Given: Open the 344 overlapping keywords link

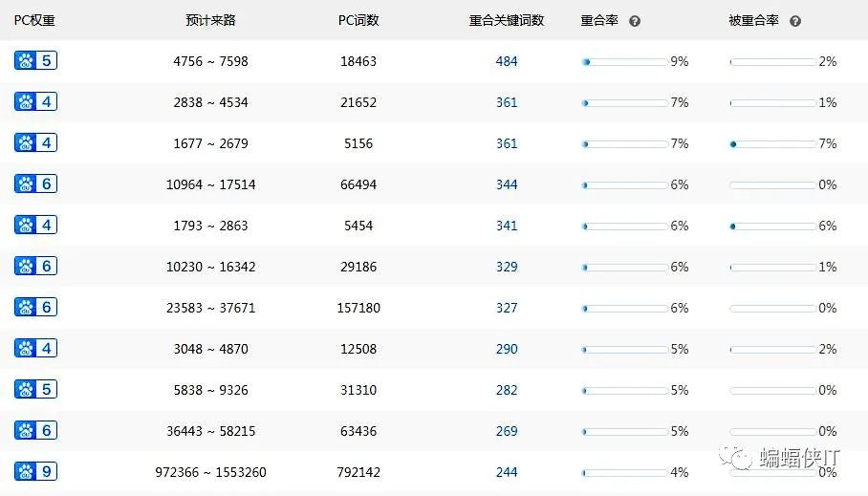Looking at the screenshot, I should [507, 184].
